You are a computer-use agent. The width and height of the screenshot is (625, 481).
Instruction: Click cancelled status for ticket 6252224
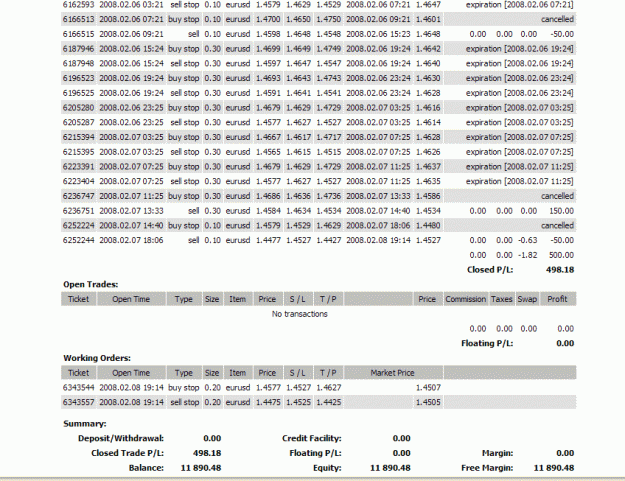pyautogui.click(x=557, y=226)
